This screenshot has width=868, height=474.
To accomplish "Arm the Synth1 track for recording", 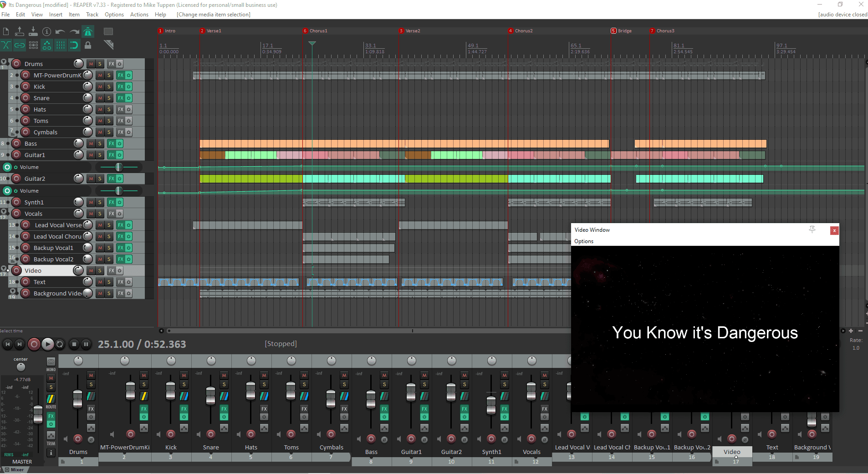I will coord(16,202).
